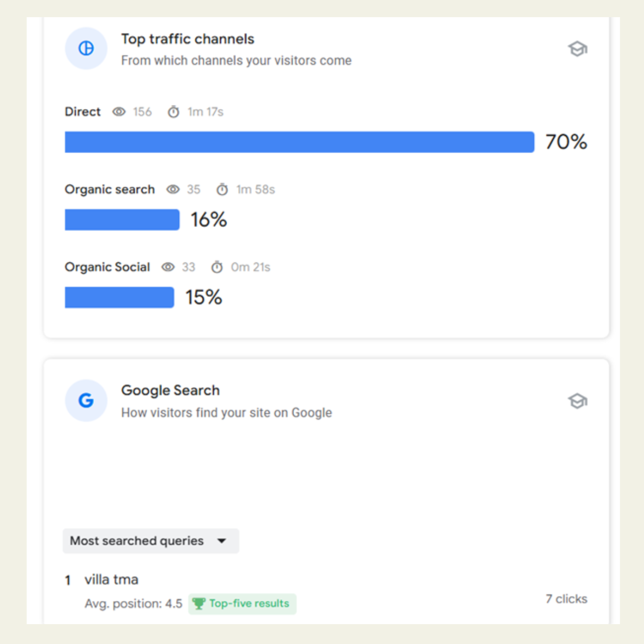Open the learn-more cap icon for traffic channels
The image size is (644, 644).
coord(577,49)
